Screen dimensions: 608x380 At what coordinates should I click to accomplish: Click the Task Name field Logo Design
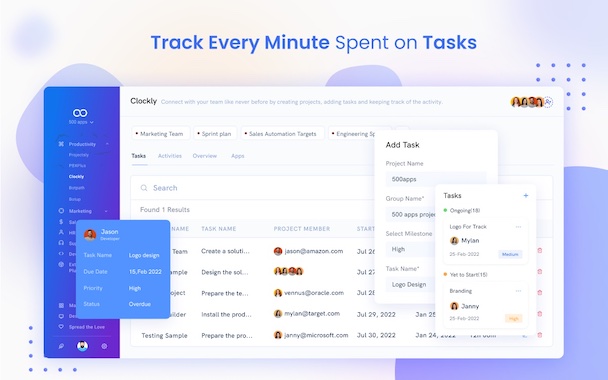click(x=411, y=284)
